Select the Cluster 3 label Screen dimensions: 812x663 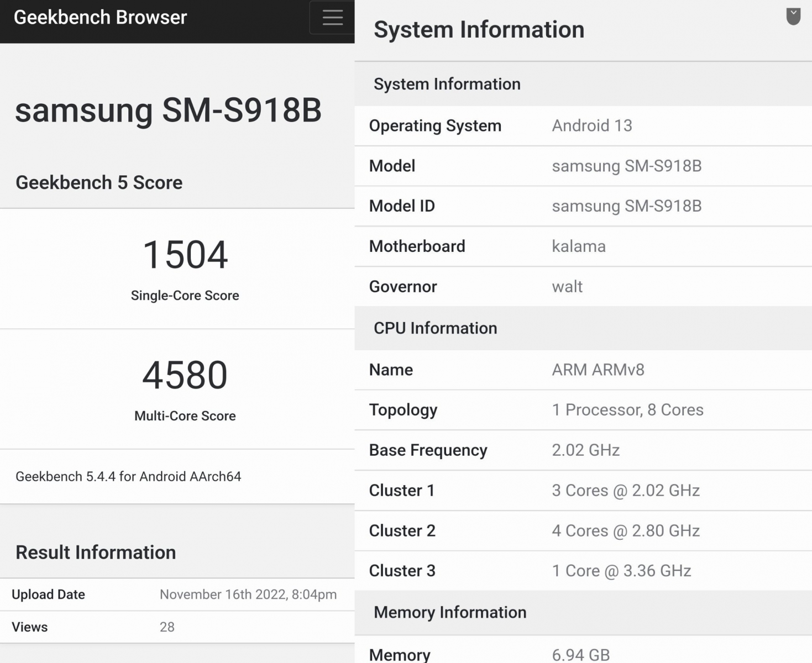(x=402, y=571)
